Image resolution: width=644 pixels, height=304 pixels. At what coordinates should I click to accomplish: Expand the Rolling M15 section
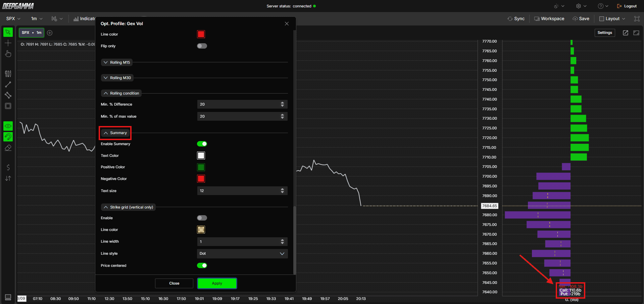pyautogui.click(x=117, y=62)
